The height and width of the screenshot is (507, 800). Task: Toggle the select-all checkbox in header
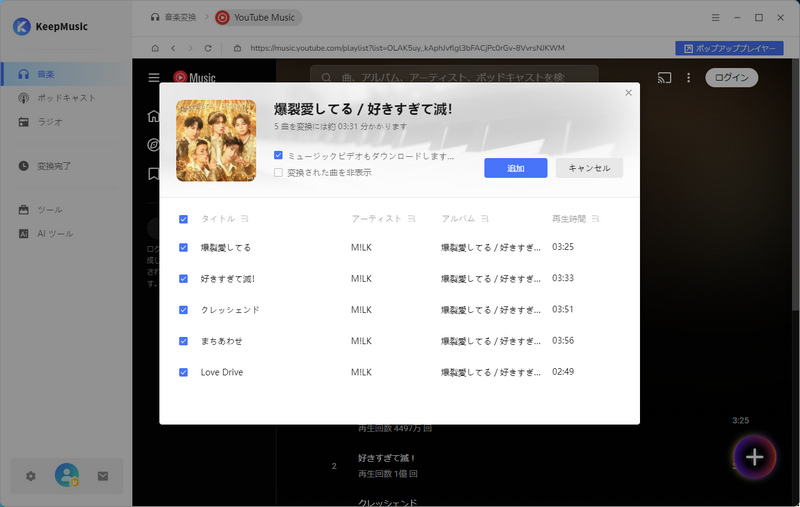[183, 219]
